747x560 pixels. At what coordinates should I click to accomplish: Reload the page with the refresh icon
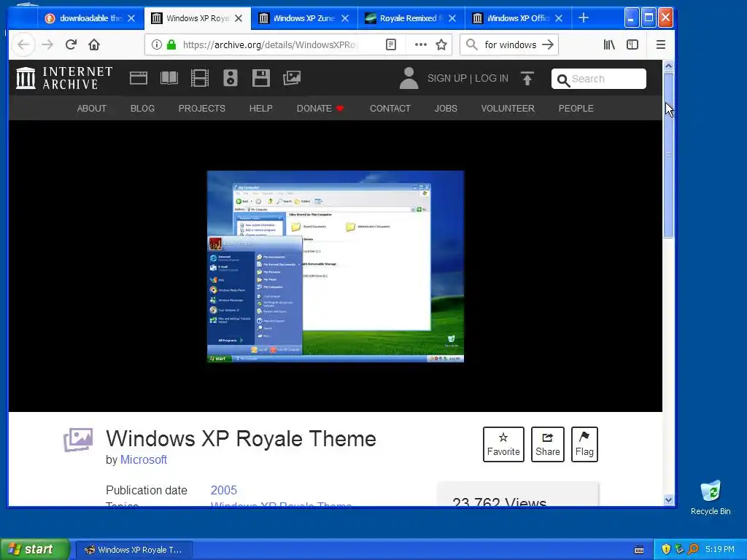point(71,44)
